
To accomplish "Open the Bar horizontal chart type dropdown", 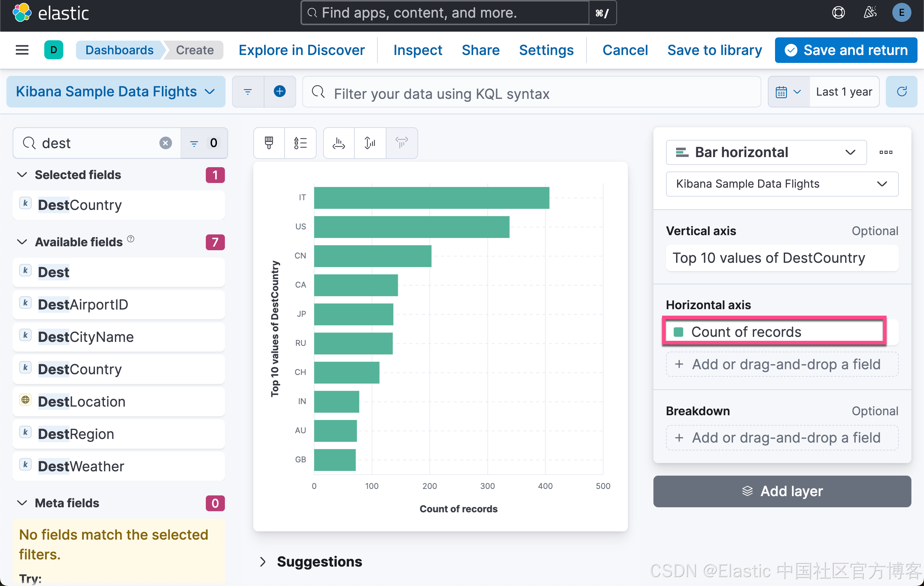I will (766, 152).
